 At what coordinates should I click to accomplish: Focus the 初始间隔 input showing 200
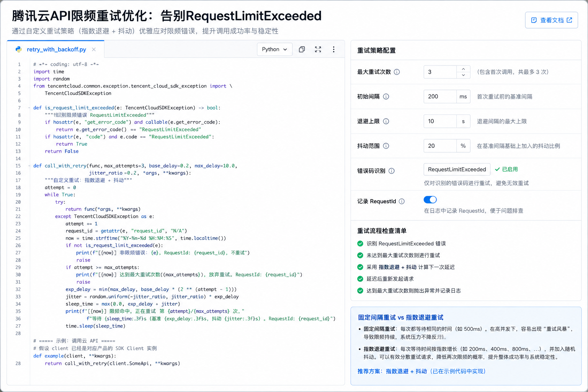pos(440,96)
